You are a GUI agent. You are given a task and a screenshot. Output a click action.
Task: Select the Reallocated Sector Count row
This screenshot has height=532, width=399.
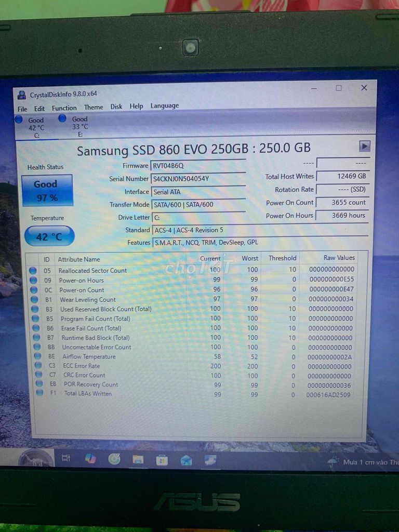193,270
